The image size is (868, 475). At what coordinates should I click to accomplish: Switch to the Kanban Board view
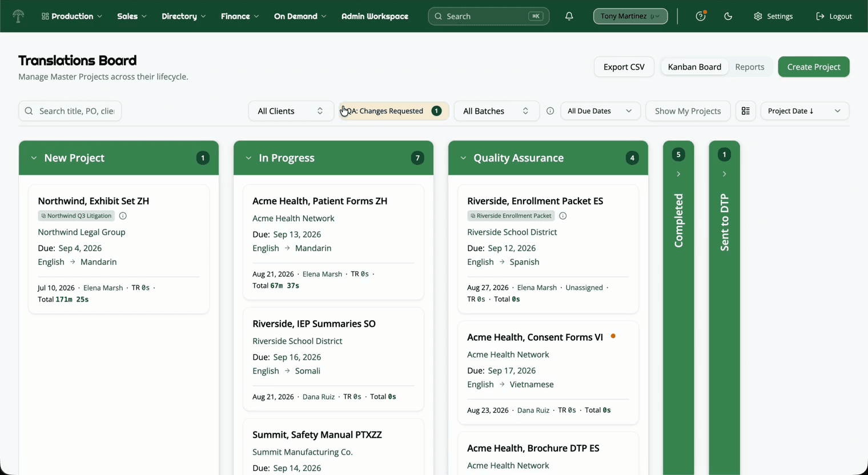coord(694,67)
